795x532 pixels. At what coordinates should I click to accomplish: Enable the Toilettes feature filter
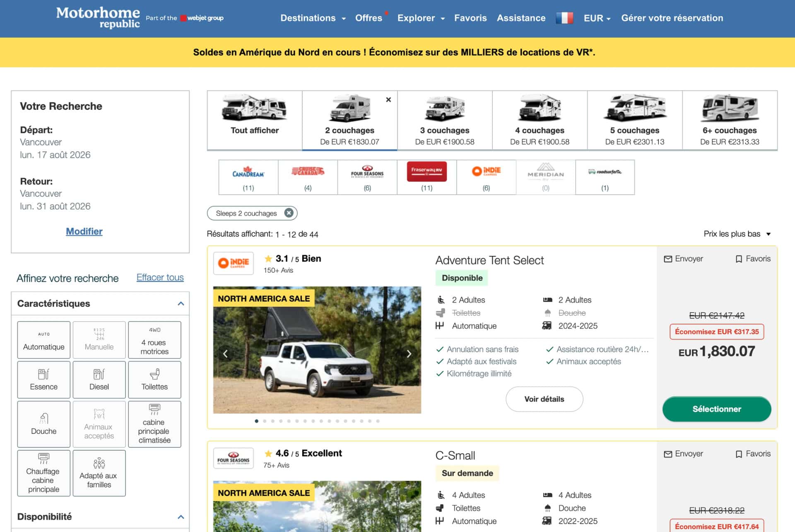point(154,380)
